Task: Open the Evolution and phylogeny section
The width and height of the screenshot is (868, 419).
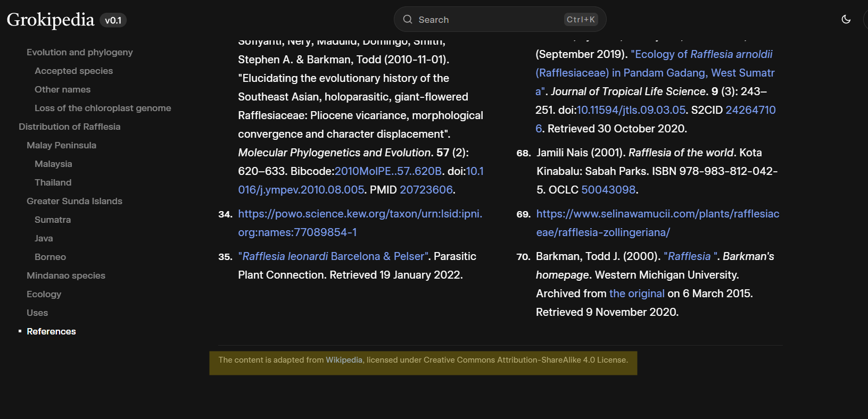Action: 79,52
